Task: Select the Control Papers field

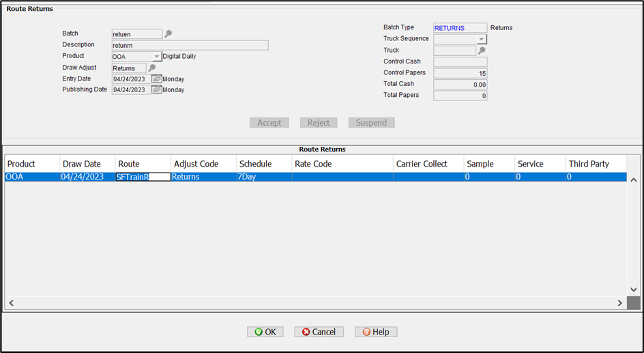Action: click(x=460, y=73)
